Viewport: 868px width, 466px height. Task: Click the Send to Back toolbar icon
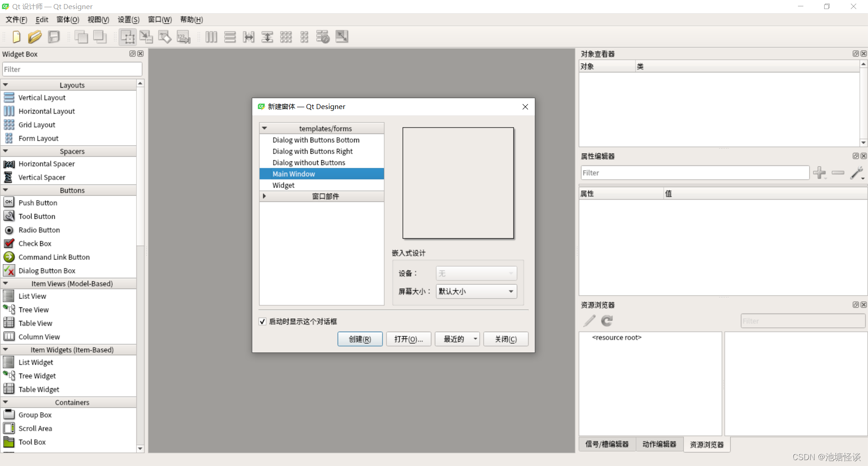click(x=81, y=37)
